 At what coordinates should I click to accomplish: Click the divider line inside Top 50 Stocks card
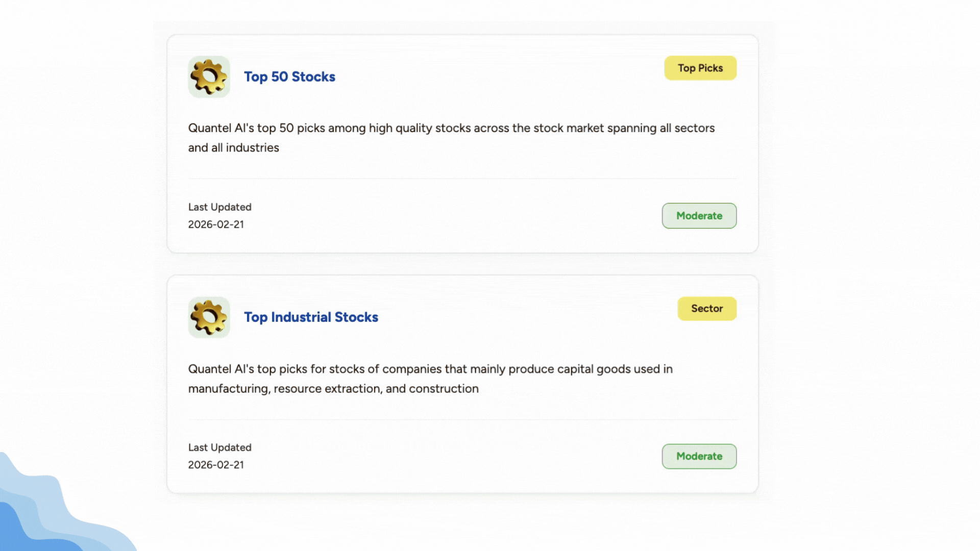pyautogui.click(x=462, y=179)
